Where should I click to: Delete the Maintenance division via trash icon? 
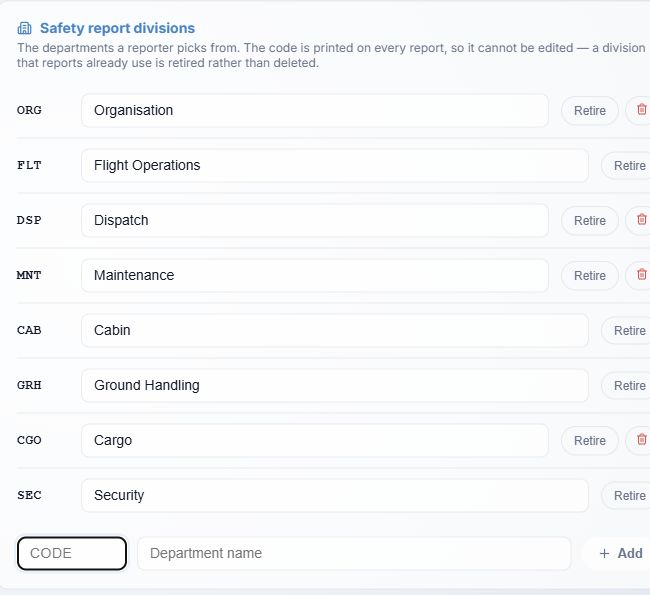[641, 275]
